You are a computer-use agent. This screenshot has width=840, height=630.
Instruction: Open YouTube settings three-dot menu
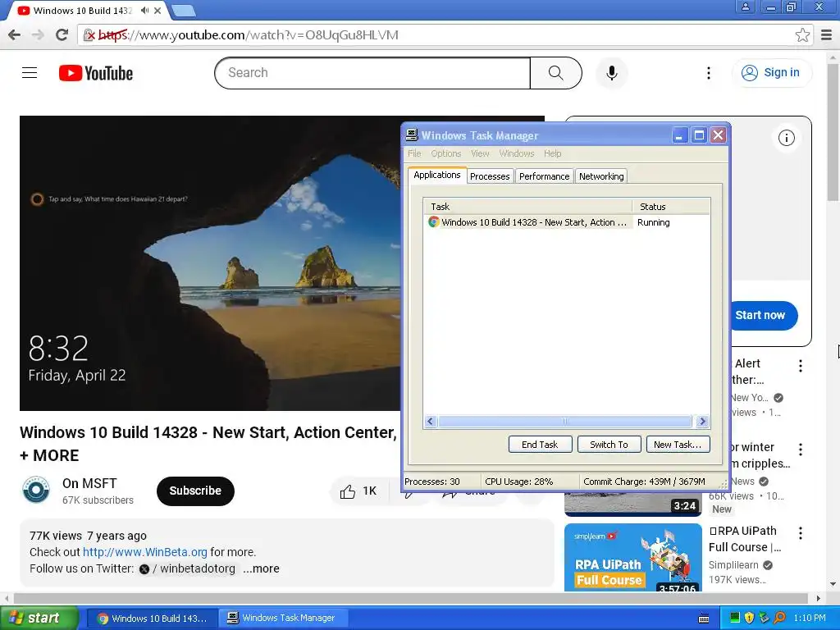click(708, 73)
